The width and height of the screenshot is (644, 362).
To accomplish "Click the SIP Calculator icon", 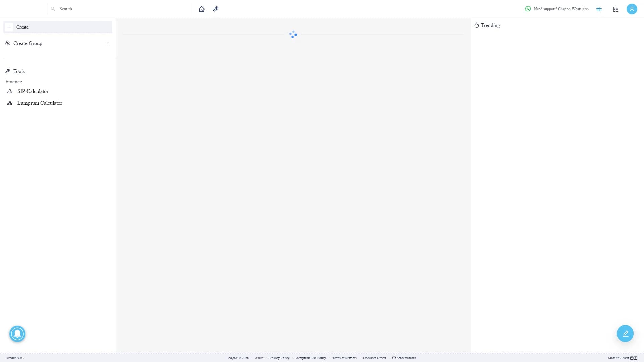I will pyautogui.click(x=10, y=91).
